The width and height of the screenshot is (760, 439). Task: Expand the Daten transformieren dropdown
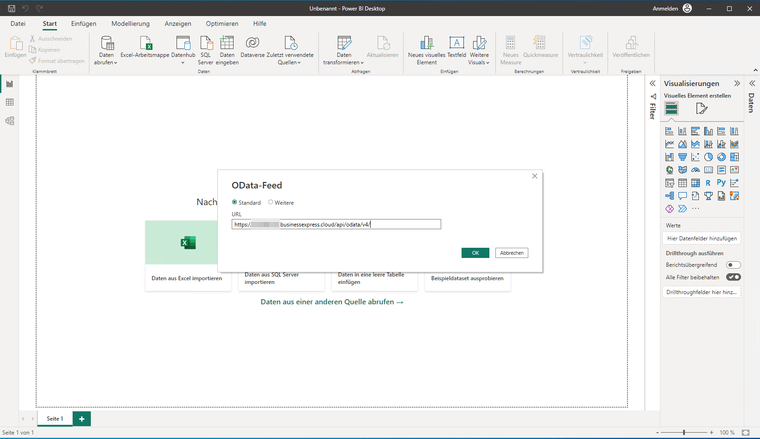coord(344,62)
